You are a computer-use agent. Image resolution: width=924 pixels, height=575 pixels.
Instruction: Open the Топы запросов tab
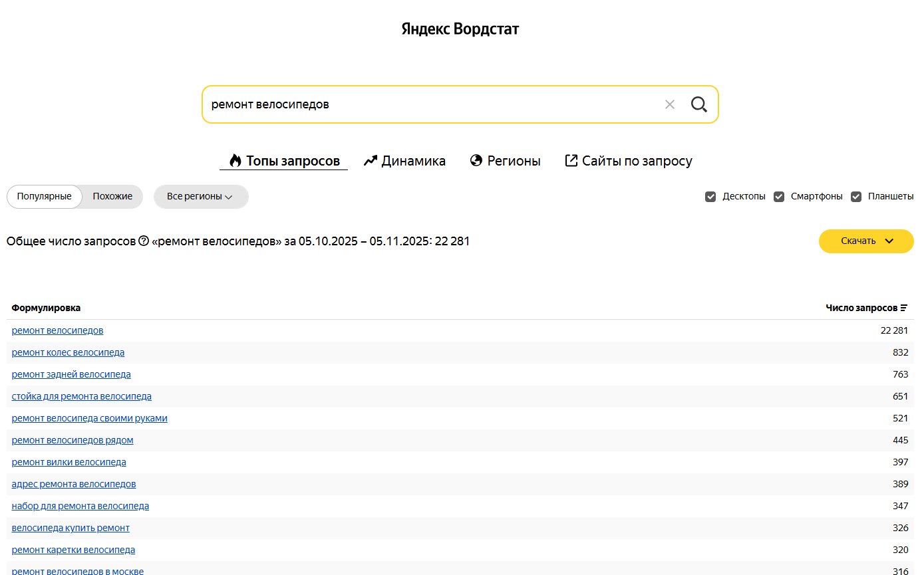click(284, 161)
